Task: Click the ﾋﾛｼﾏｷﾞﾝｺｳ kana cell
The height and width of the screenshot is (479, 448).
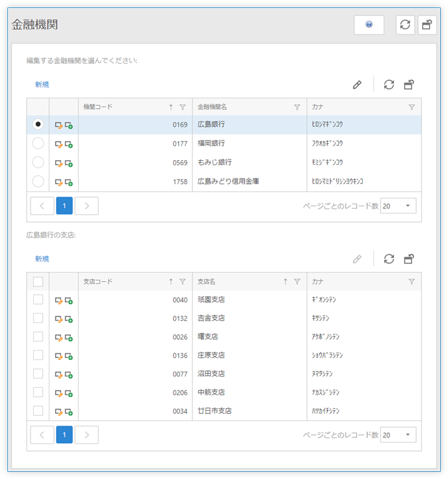Action: click(364, 125)
